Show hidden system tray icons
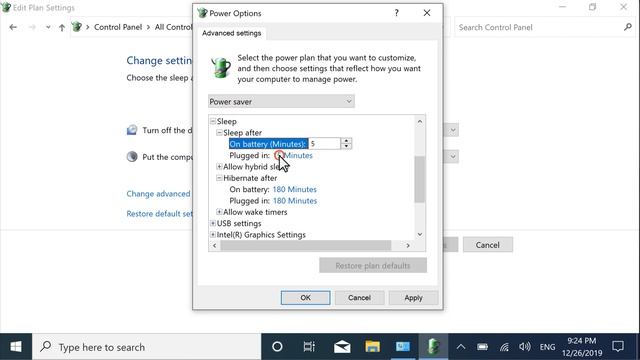Viewport: 640px width, 360px height. tap(461, 347)
